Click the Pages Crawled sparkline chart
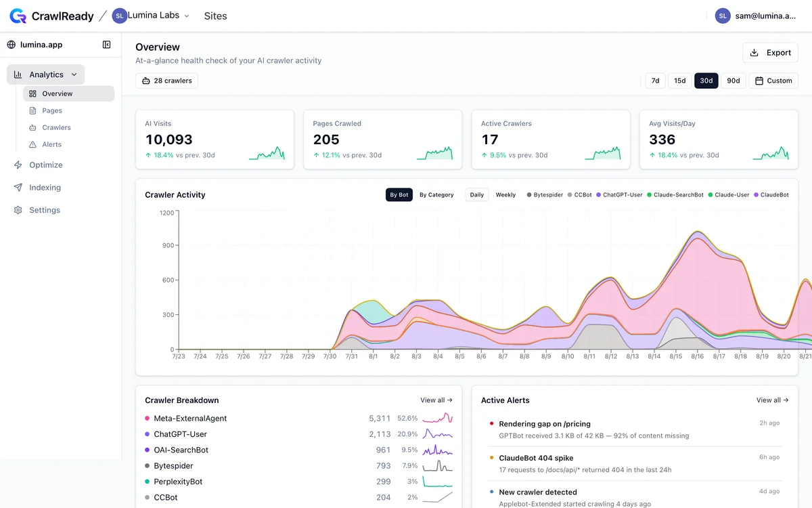This screenshot has width=812, height=508. 434,153
